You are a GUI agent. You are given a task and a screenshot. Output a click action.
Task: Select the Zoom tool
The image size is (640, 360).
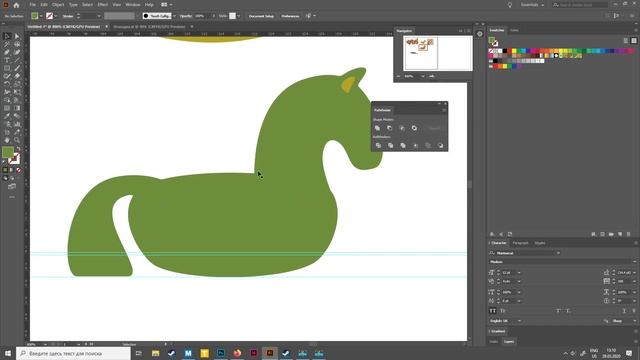pyautogui.click(x=17, y=140)
